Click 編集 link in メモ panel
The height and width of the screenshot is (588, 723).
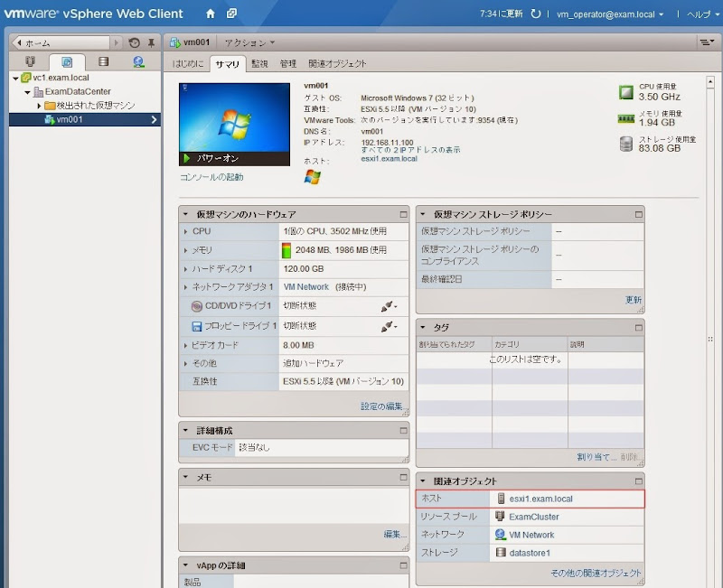[x=394, y=534]
